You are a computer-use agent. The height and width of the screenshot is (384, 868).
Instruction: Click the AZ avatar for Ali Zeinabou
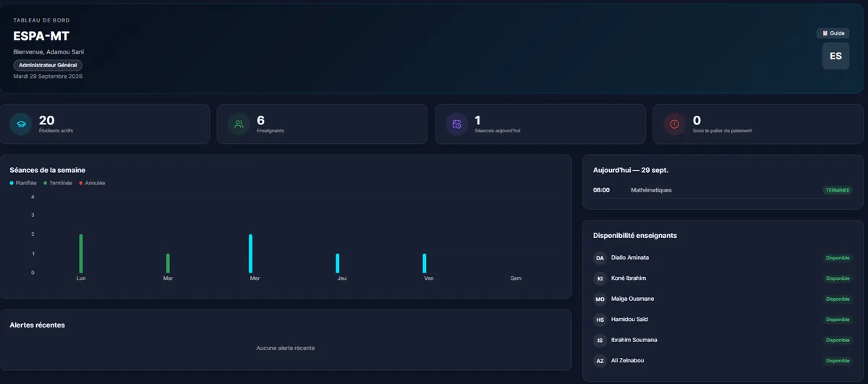tap(600, 361)
